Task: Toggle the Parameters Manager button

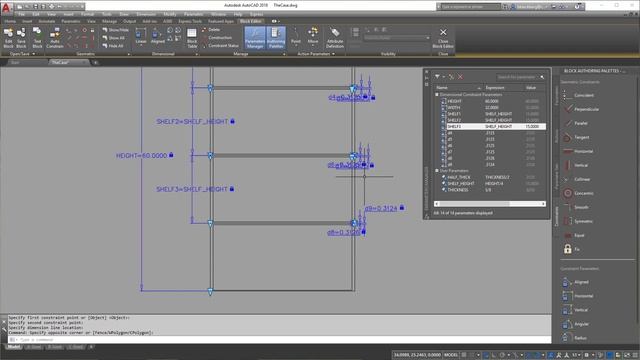Action: [255, 38]
